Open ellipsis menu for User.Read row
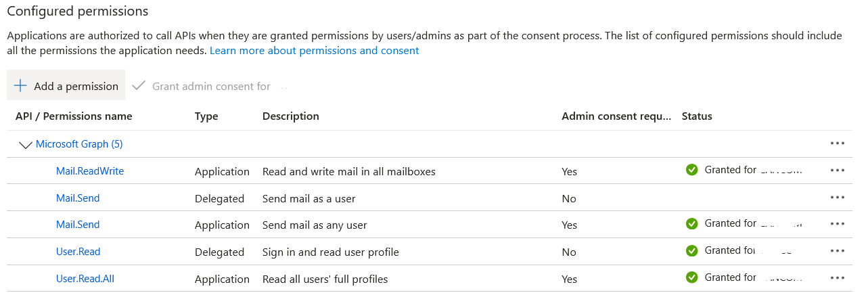 pos(837,251)
